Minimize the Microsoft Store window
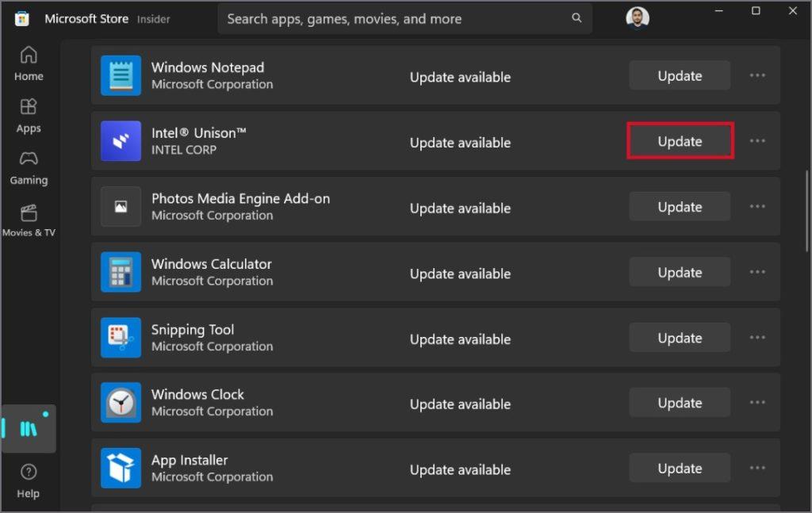This screenshot has width=812, height=513. (x=718, y=10)
